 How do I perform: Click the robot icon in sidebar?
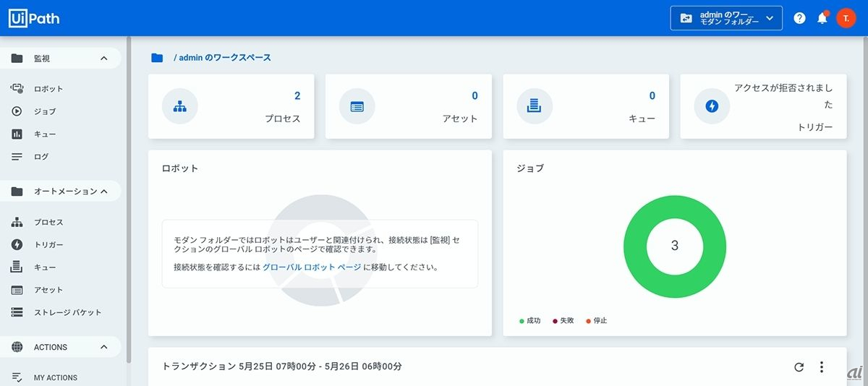point(17,89)
